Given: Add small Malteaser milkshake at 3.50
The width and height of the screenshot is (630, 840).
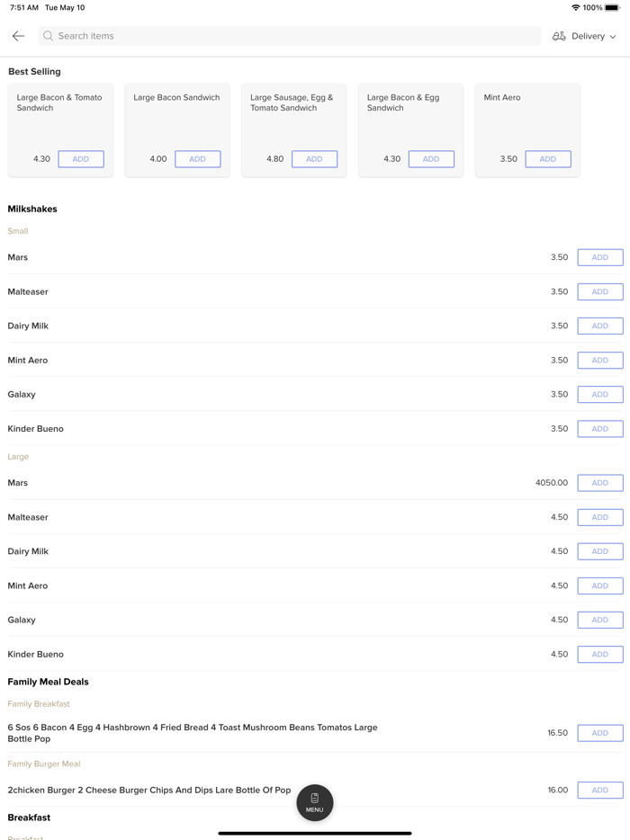Looking at the screenshot, I should [600, 291].
